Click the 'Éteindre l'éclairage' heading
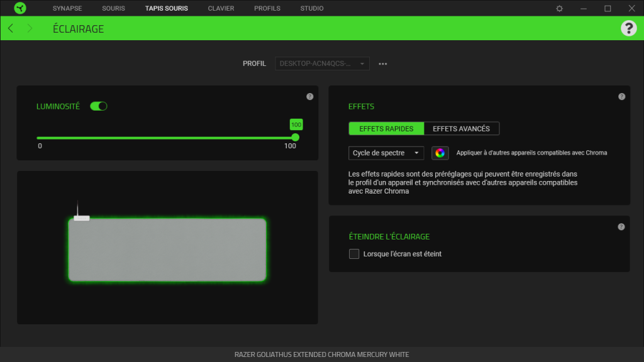The width and height of the screenshot is (644, 362). point(389,236)
